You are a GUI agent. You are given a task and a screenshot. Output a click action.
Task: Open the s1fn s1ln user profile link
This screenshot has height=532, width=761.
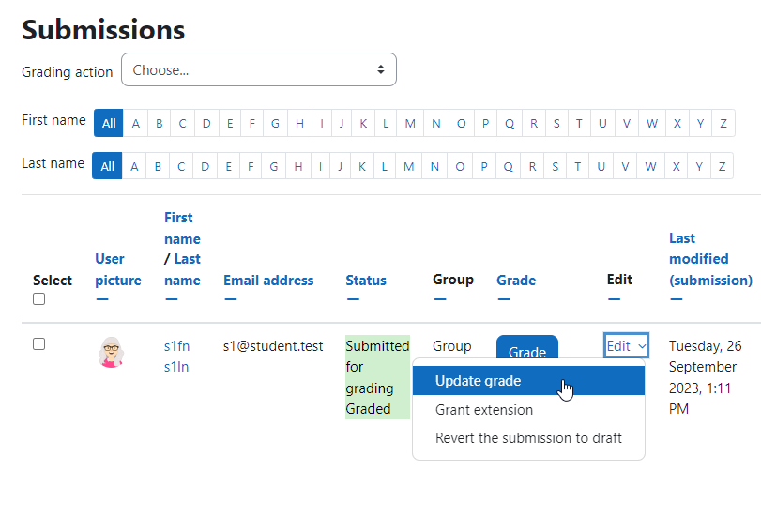[x=176, y=357]
